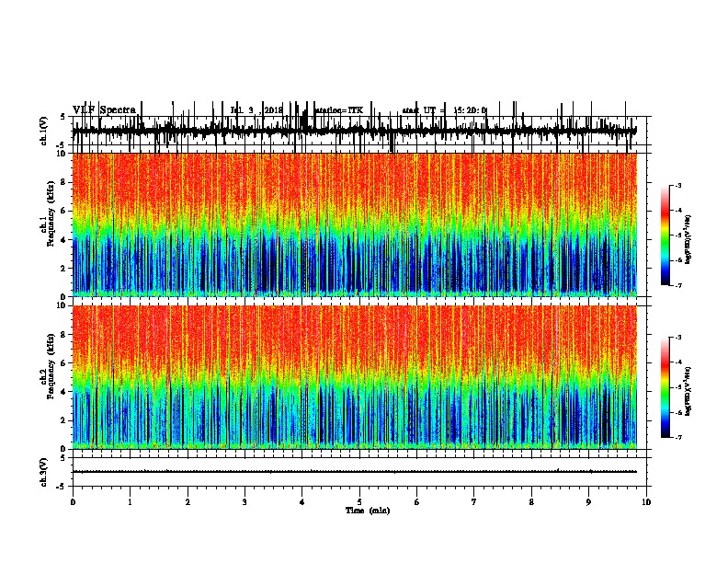The width and height of the screenshot is (728, 563).
Task: Click time-axis tick label "5"
Action: [x=359, y=502]
